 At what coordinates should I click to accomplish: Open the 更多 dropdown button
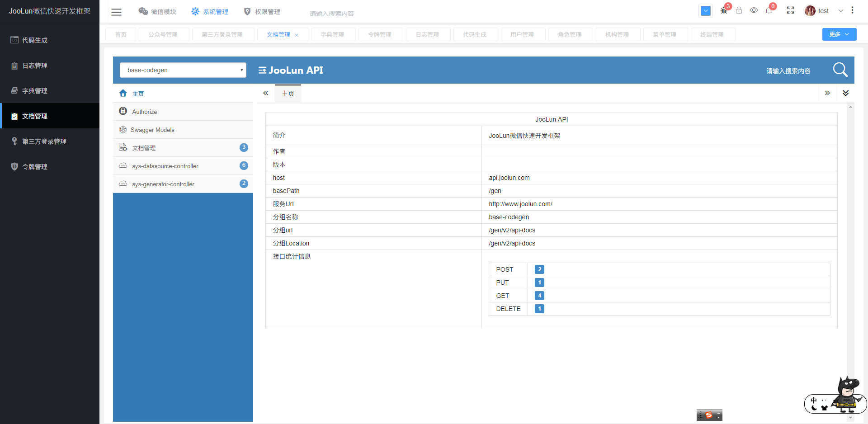839,34
